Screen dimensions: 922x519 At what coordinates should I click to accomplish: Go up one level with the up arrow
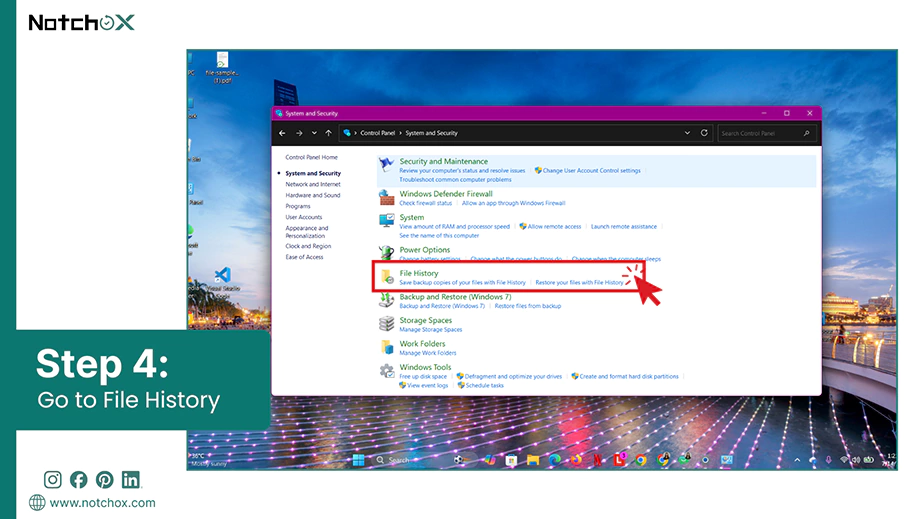click(329, 133)
